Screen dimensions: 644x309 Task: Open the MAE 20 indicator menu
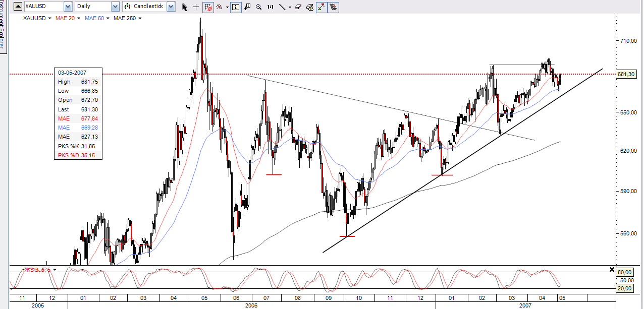(68, 18)
